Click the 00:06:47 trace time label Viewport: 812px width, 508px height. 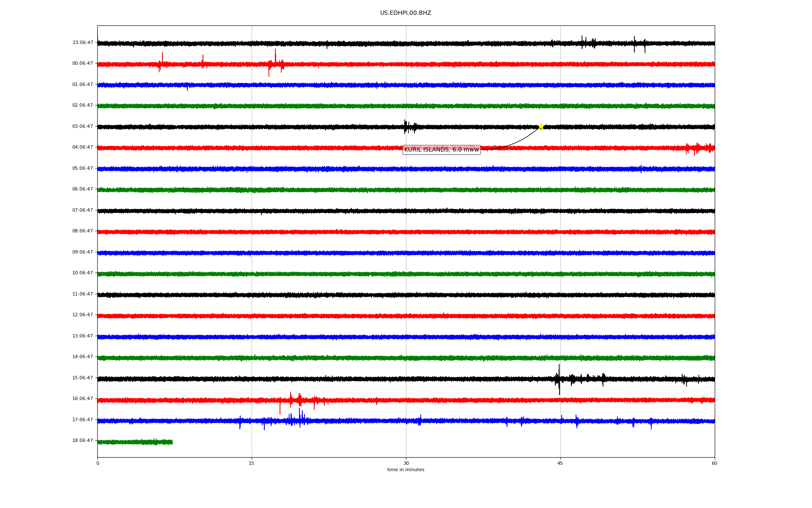click(82, 63)
